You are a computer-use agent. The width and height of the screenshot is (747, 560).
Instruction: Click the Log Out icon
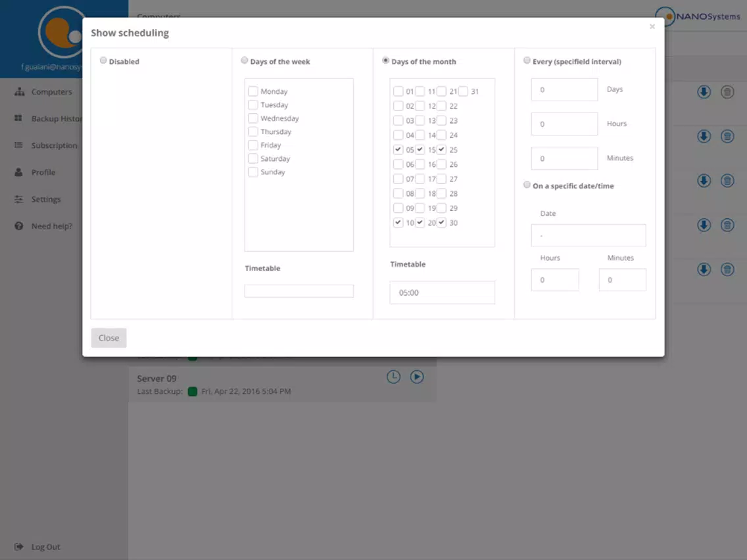click(18, 547)
